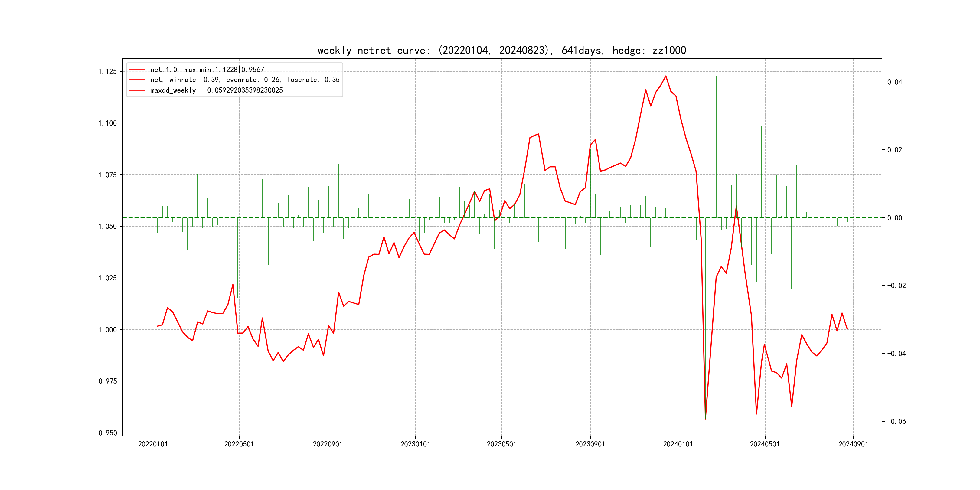Click the 20240901 x-axis date label
The image size is (980, 490).
point(853,444)
